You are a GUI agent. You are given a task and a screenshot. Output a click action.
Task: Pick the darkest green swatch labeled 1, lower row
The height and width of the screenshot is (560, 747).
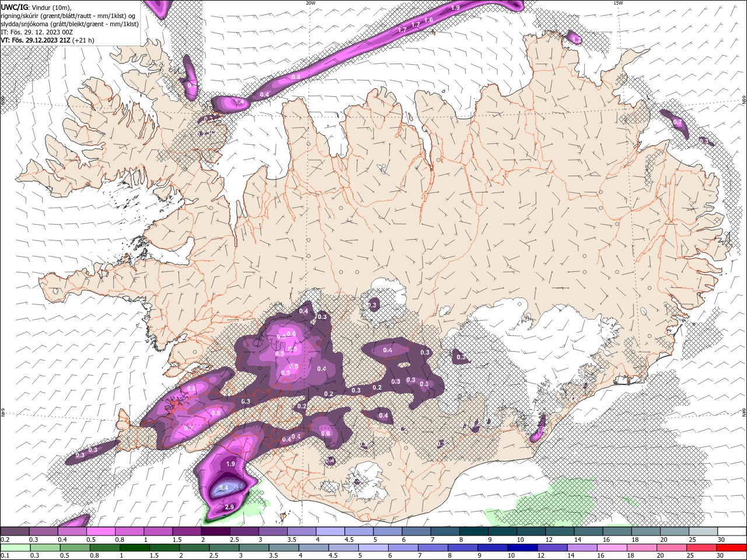coord(134,548)
